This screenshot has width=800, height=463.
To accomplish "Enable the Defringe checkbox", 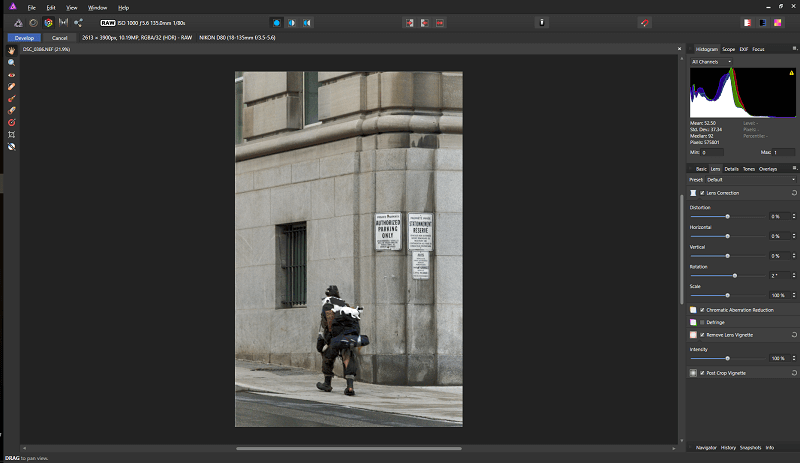I will (x=702, y=323).
